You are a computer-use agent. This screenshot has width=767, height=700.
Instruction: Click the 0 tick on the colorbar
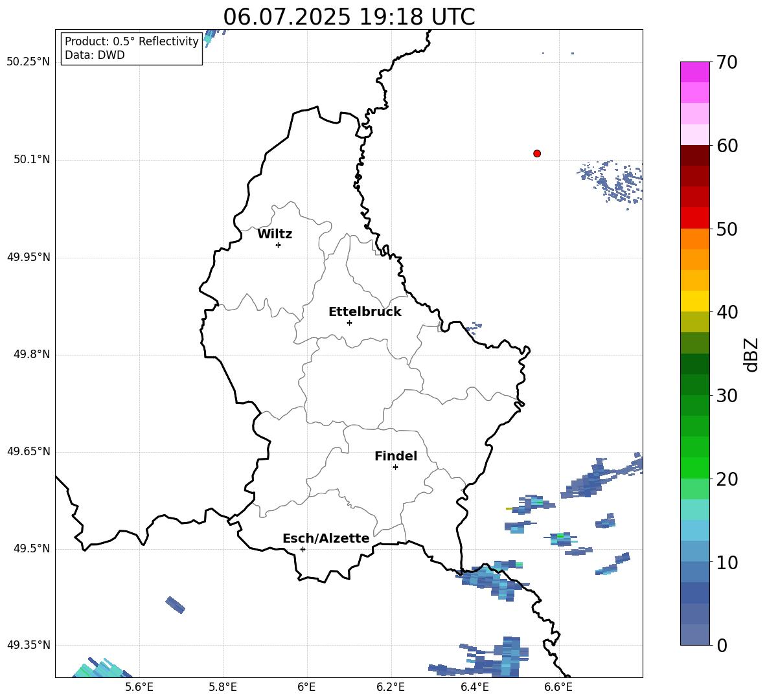[x=722, y=645]
